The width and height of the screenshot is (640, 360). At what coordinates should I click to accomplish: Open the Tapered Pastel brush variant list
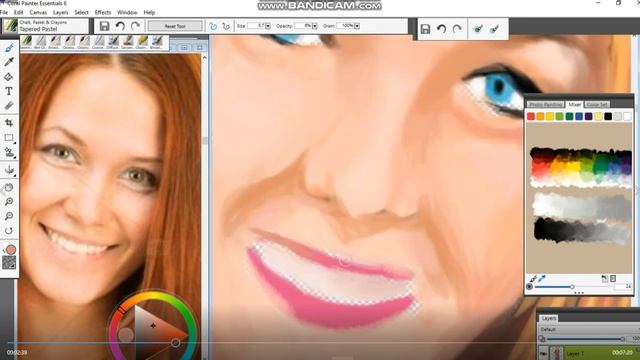53,26
